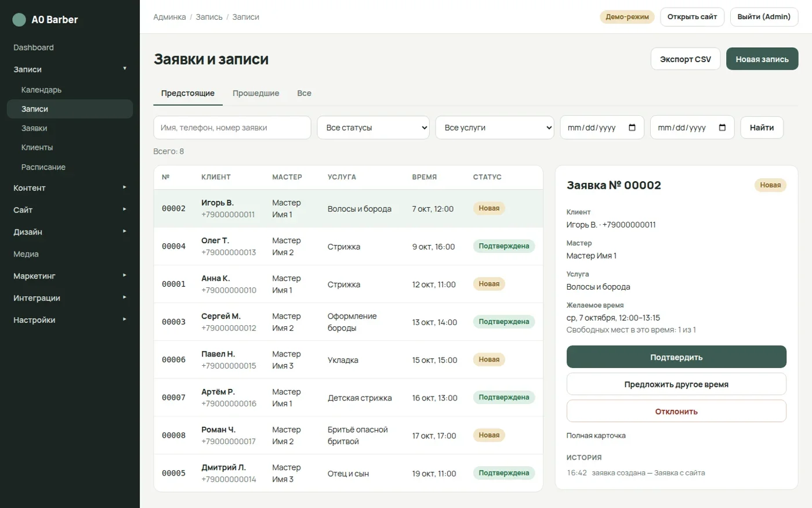Click the Отклонить button

[676, 411]
